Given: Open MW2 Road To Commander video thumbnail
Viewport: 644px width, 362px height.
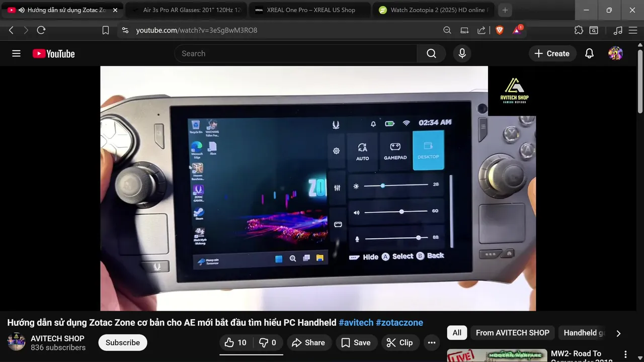Looking at the screenshot, I should click(x=497, y=355).
